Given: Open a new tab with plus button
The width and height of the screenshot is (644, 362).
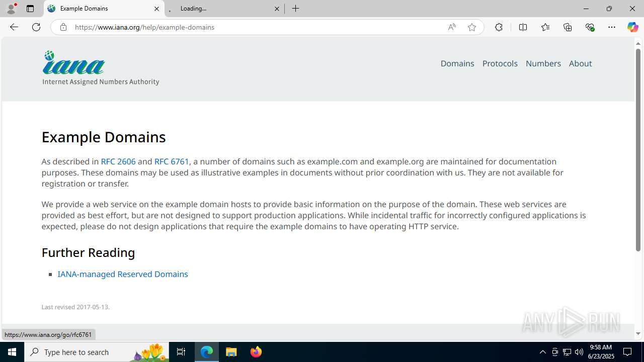Looking at the screenshot, I should [x=296, y=9].
